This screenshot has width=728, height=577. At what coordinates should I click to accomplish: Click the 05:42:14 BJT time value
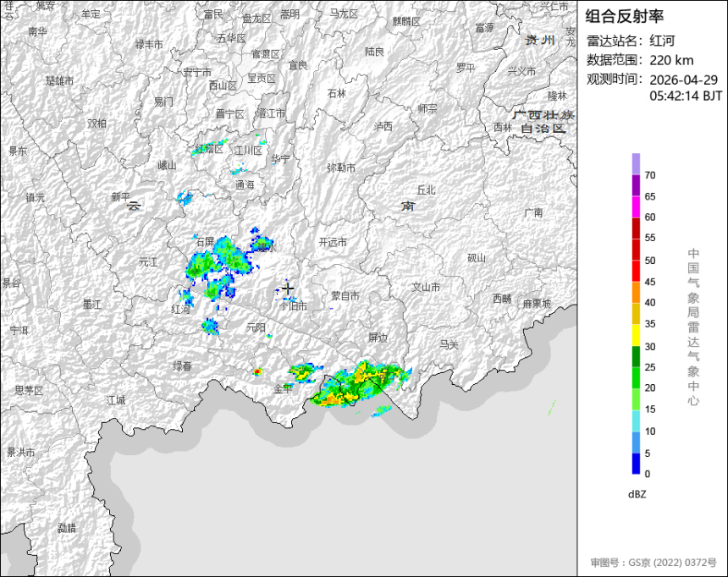tap(686, 96)
